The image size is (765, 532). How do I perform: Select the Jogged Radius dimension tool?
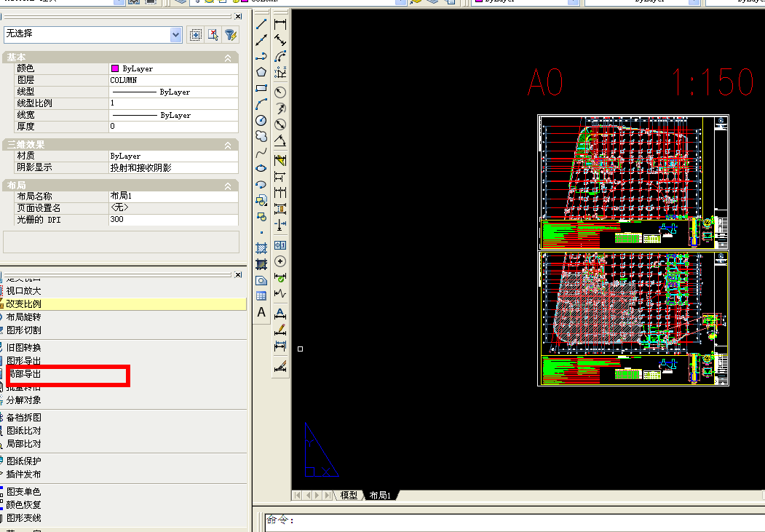pos(280,108)
